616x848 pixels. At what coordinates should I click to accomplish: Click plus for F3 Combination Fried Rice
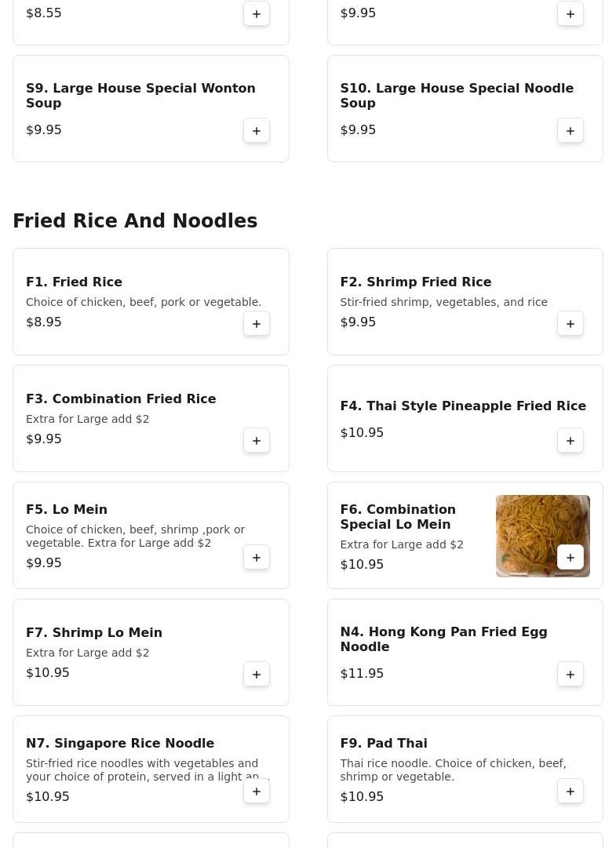[x=257, y=441]
